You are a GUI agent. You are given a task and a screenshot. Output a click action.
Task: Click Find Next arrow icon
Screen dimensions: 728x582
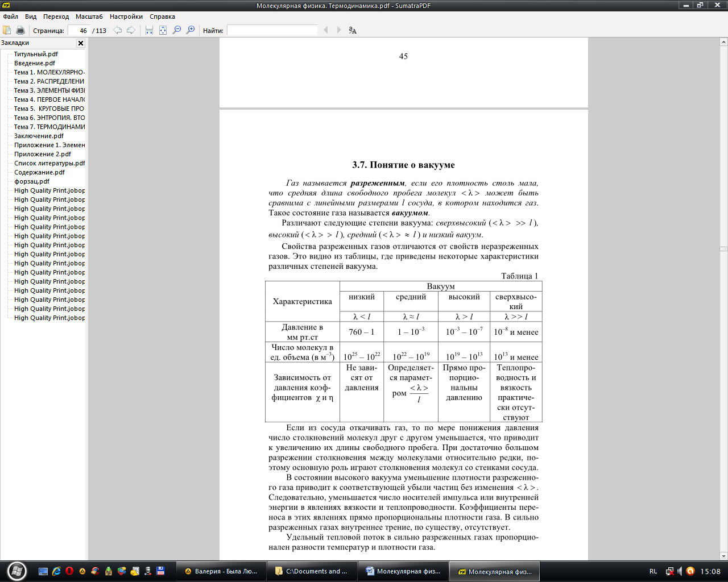click(339, 30)
